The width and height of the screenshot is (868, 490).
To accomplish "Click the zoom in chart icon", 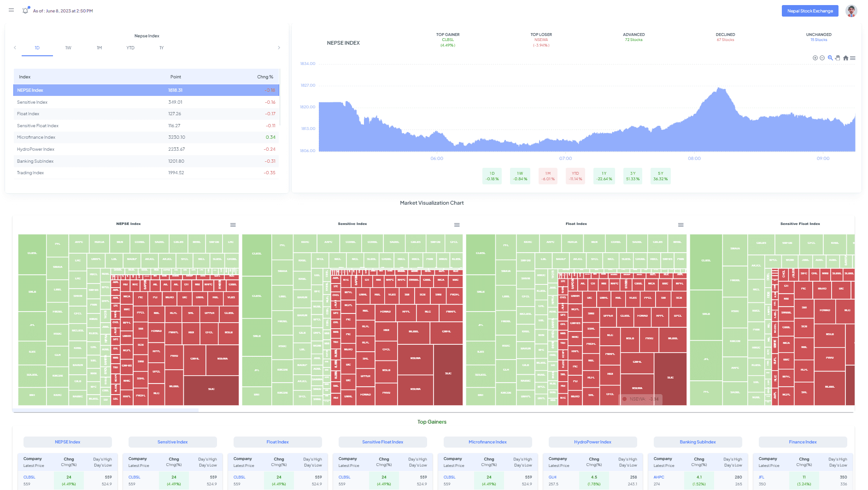I will (x=815, y=58).
